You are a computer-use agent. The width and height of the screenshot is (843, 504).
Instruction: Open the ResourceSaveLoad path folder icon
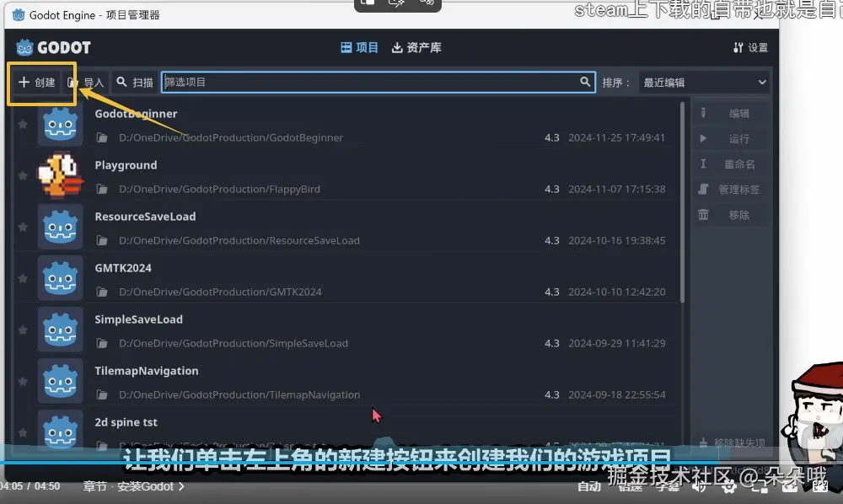(102, 241)
